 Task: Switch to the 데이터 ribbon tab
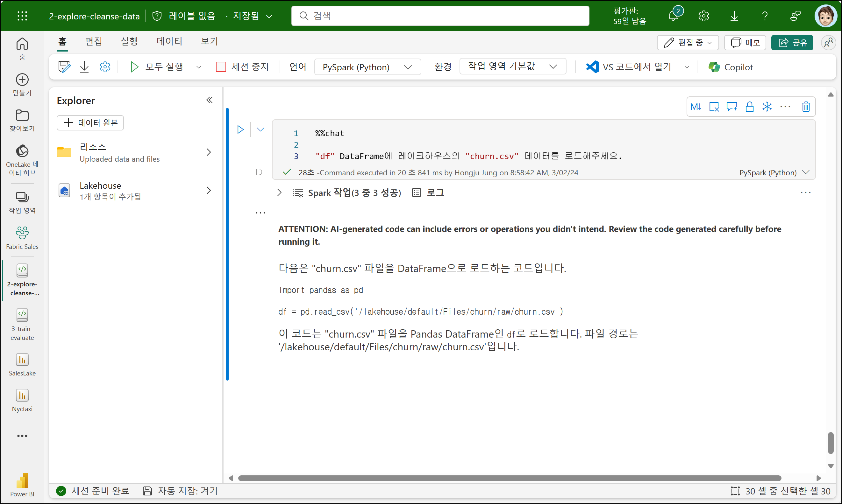(169, 41)
